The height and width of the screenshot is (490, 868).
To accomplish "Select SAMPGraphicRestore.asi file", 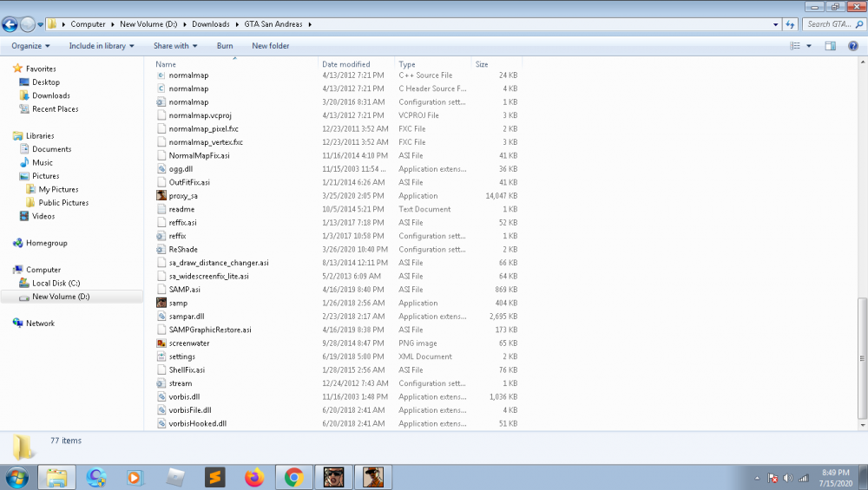I will (210, 330).
